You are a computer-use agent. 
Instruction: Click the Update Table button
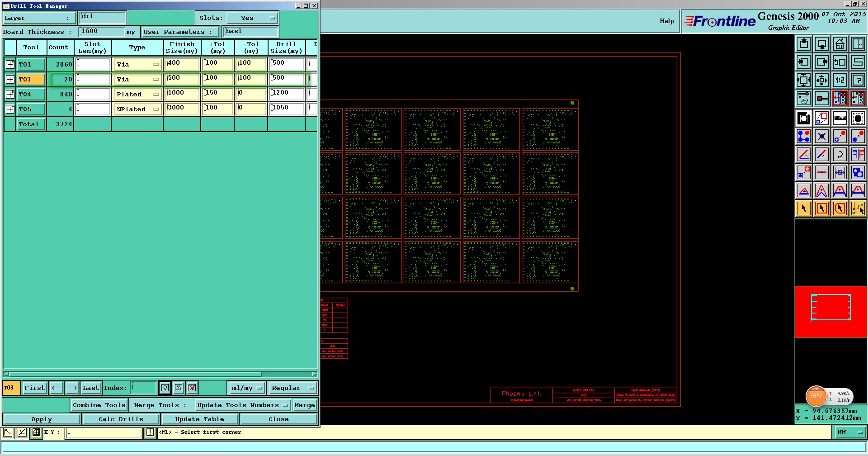[x=199, y=419]
